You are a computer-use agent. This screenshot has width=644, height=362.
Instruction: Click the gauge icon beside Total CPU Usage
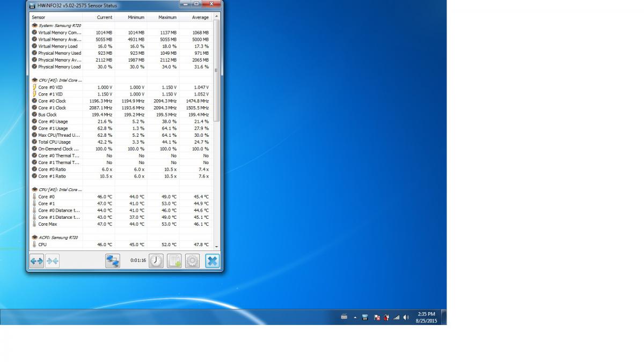[x=34, y=142]
